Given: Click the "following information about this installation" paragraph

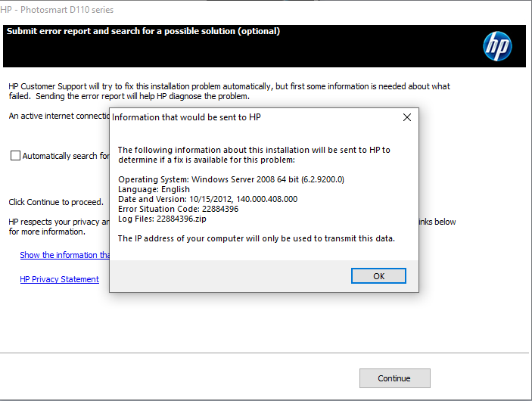Looking at the screenshot, I should (x=254, y=154).
